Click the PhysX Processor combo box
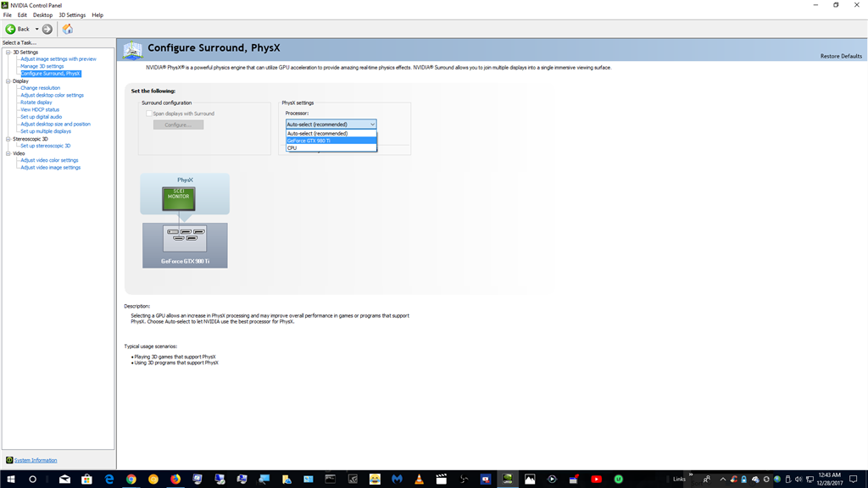 pyautogui.click(x=331, y=124)
